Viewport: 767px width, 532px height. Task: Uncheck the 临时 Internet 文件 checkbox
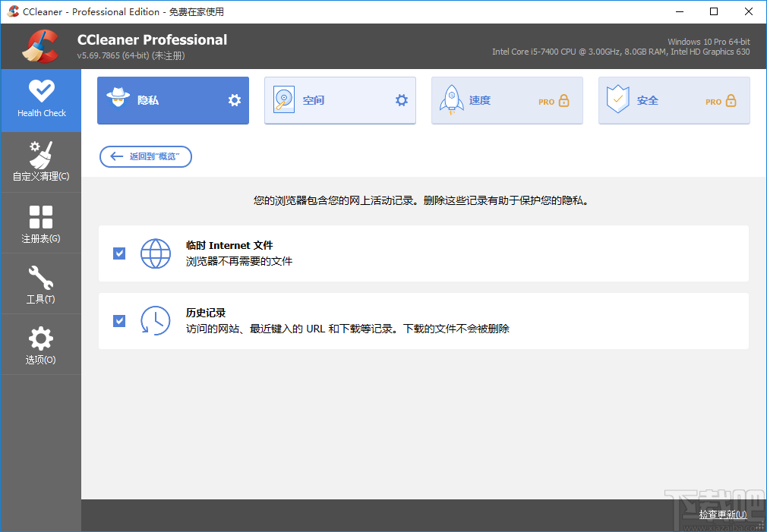119,253
